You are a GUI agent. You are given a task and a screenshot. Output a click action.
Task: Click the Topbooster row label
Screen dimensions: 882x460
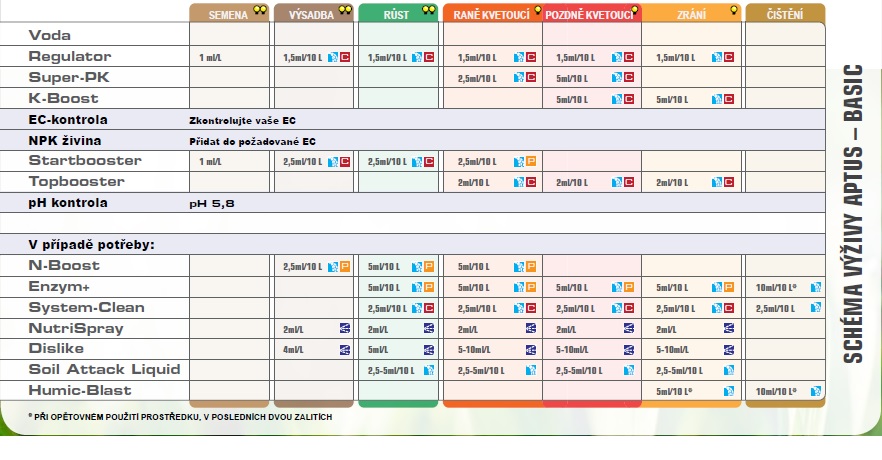(76, 182)
